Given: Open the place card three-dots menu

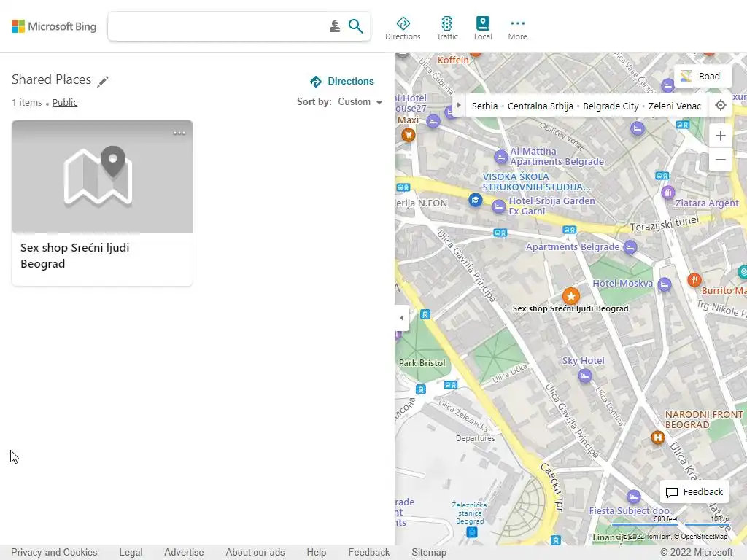Looking at the screenshot, I should 179,133.
